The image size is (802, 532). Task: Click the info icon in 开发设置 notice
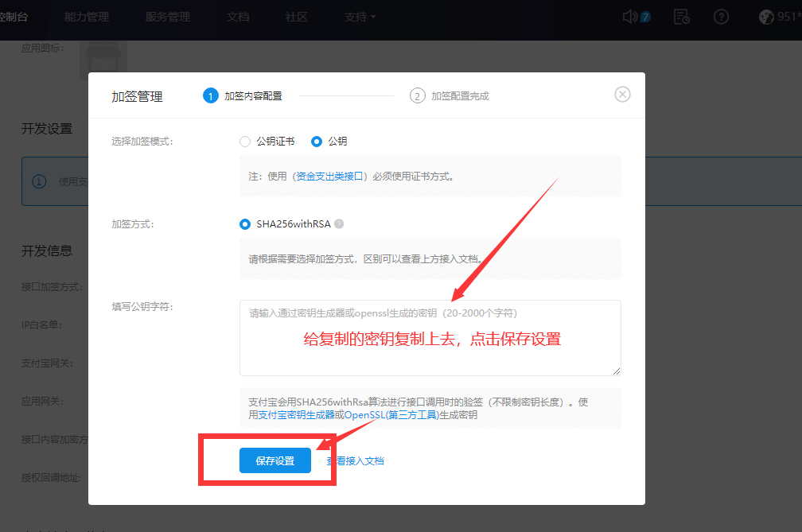coord(39,181)
